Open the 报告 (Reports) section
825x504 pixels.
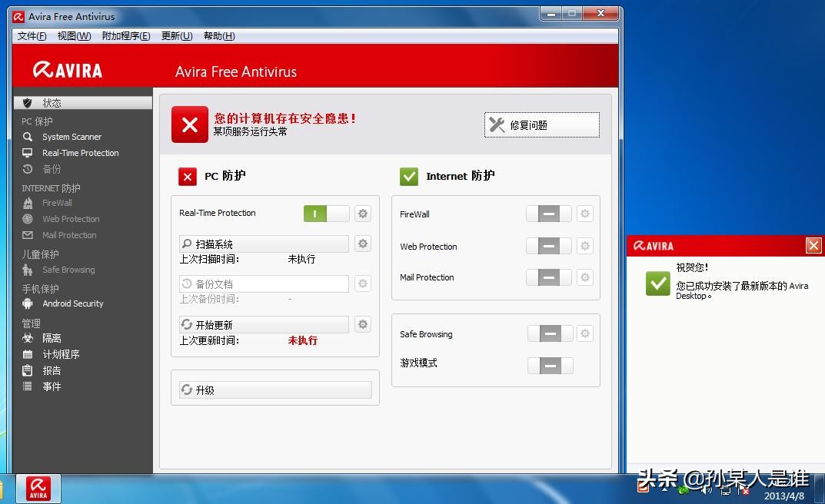click(52, 370)
